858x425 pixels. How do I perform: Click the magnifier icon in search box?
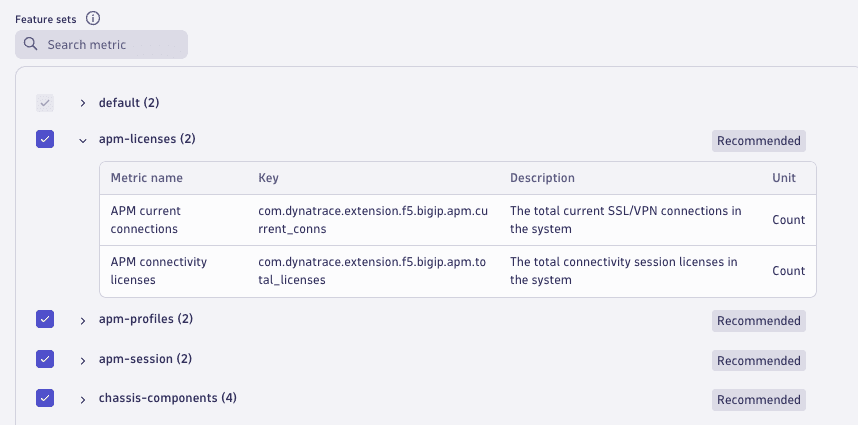click(31, 44)
